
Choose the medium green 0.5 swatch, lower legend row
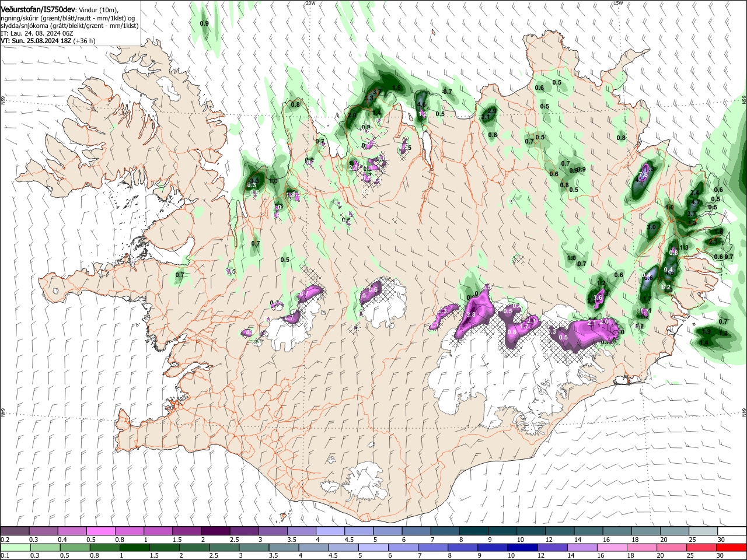click(75, 547)
